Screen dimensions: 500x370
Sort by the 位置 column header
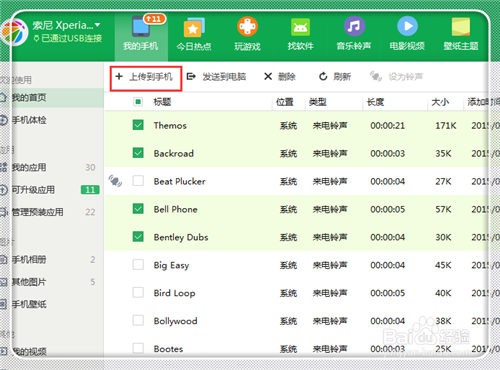(x=285, y=102)
